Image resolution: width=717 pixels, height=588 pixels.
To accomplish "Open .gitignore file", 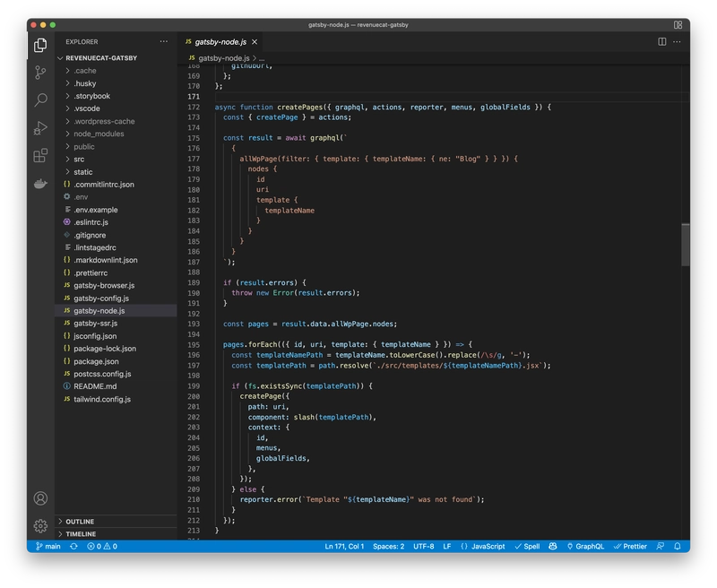I will coord(116,235).
